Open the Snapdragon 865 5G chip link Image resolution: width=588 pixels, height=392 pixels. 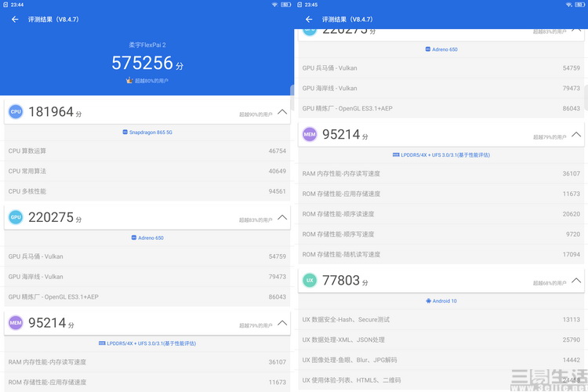(x=147, y=132)
